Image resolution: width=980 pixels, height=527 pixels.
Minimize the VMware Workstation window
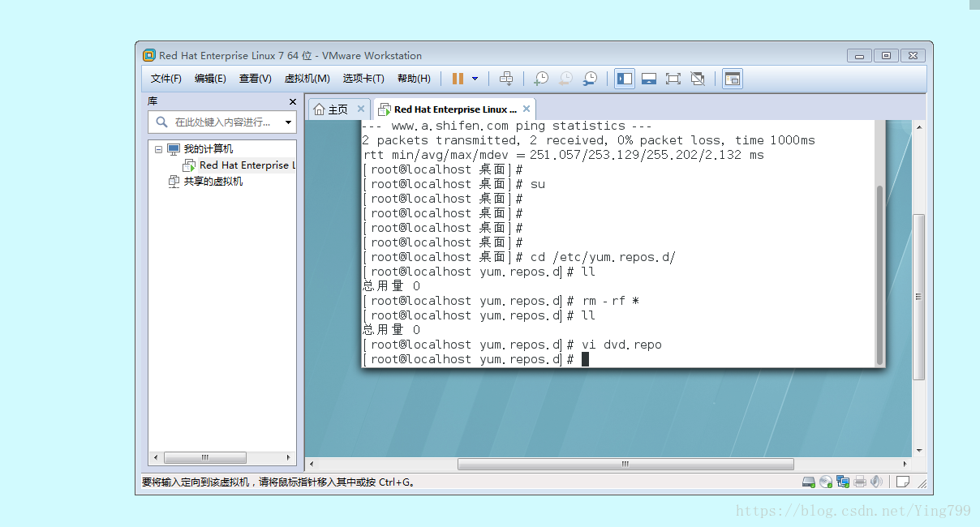point(860,55)
